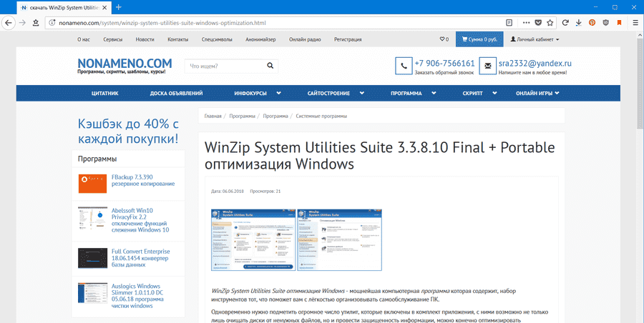Expand the Личный кабинет dropdown
644x323 pixels.
(534, 39)
